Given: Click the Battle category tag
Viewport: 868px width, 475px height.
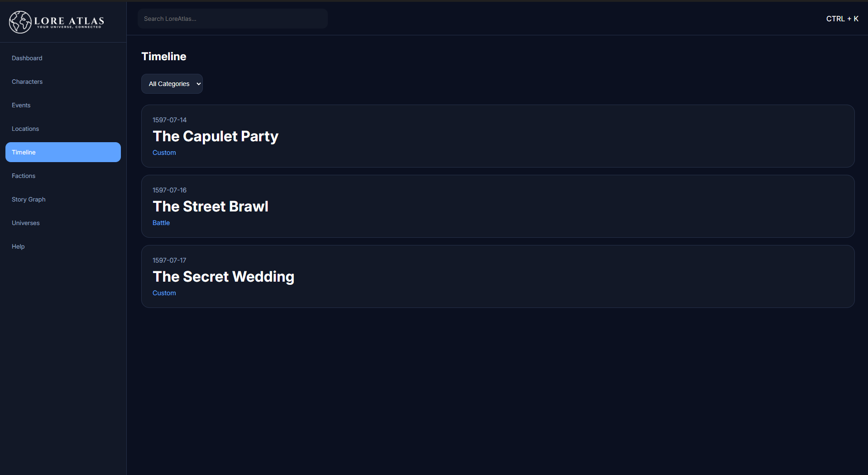Looking at the screenshot, I should coord(161,223).
